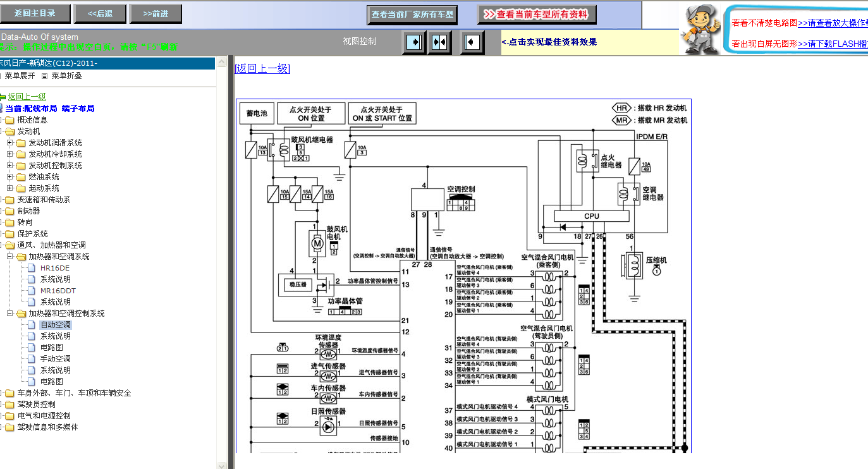
Task: Expand the 发动机润滑系统 tree node
Action: pos(9,143)
